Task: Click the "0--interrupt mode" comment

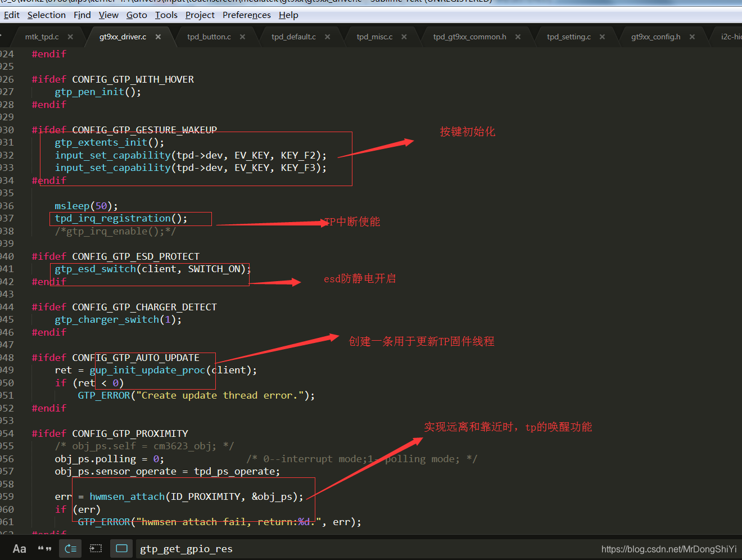Action: 362,459
